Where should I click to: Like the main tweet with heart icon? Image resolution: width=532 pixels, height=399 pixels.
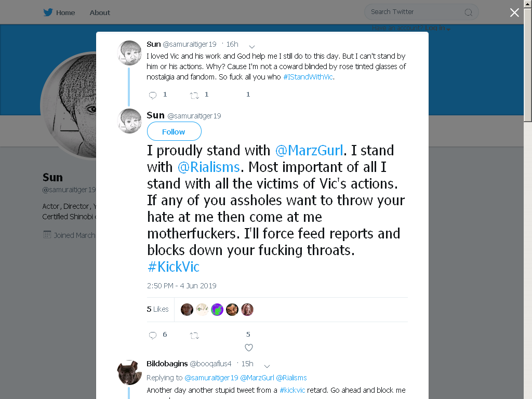pyautogui.click(x=249, y=348)
